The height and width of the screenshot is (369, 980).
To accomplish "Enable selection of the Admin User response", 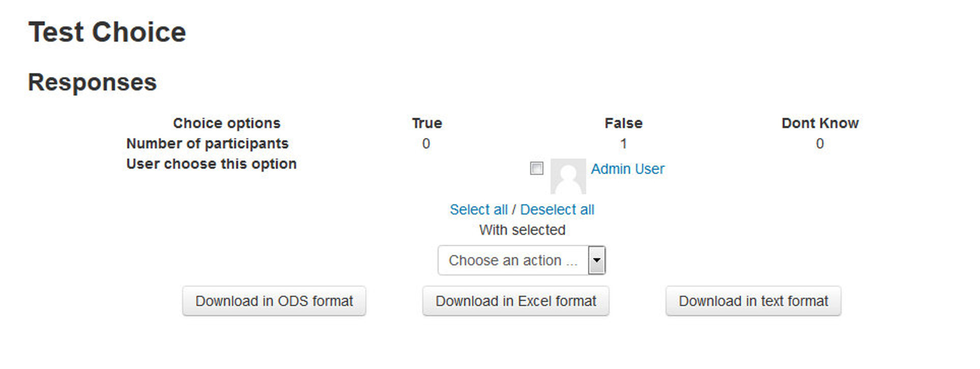I will (x=537, y=168).
